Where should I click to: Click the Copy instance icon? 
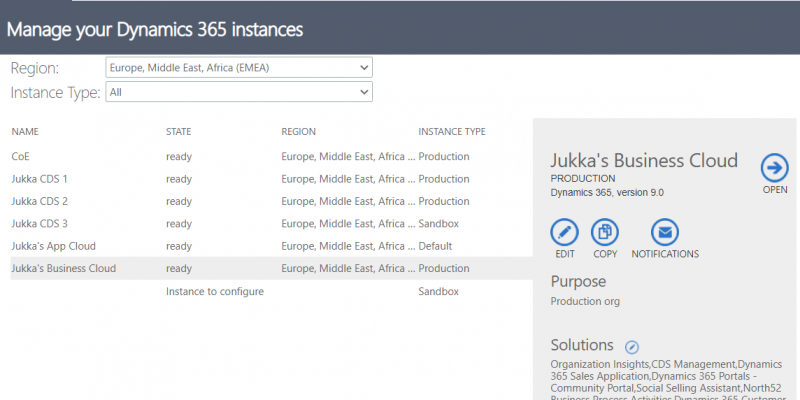click(605, 233)
